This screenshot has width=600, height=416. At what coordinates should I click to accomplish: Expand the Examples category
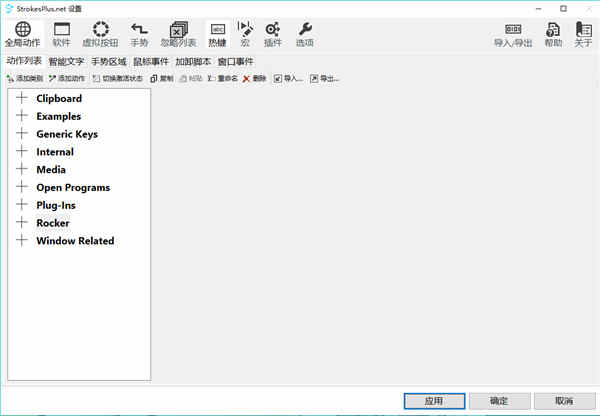click(x=22, y=116)
